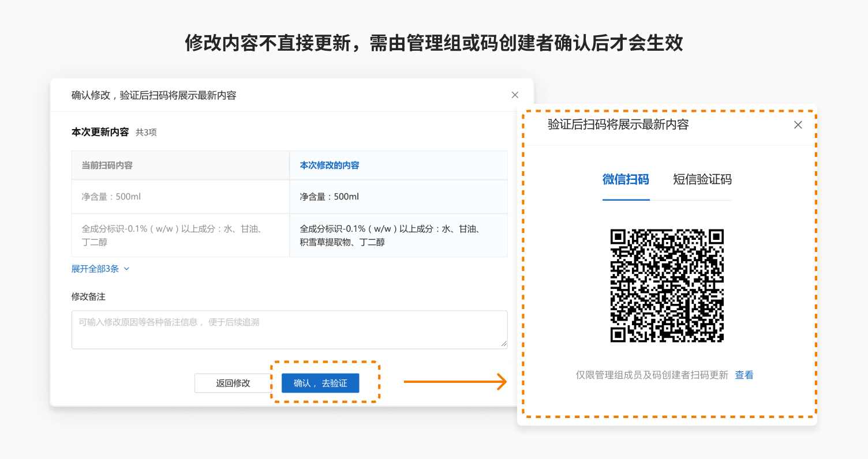Close the 确认修改 dialog with the X icon

515,95
